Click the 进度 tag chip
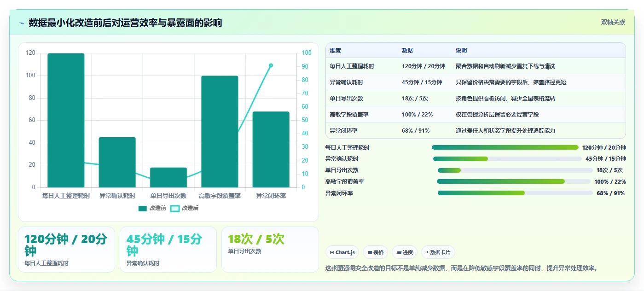Screen dimensions: 644x291 coord(405,252)
